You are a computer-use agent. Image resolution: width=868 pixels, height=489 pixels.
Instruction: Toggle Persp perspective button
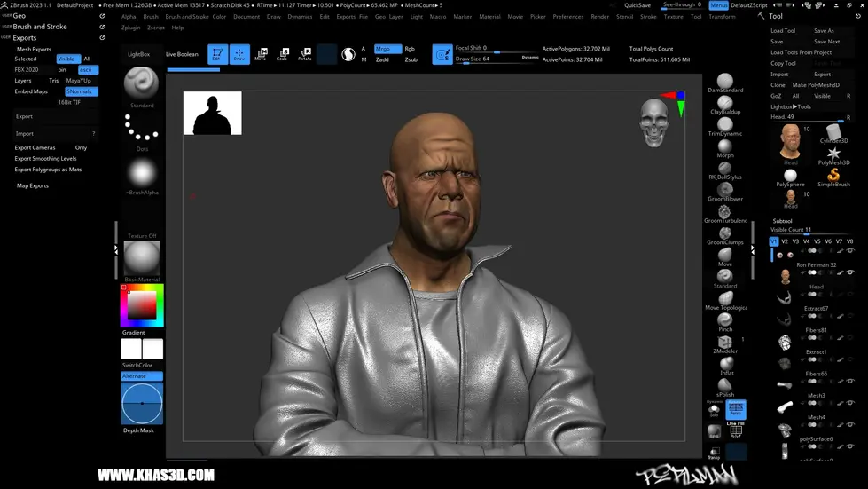(x=736, y=409)
